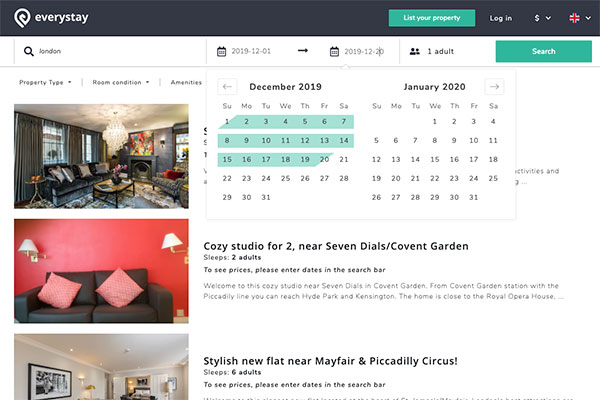
Task: Click the green Search button
Action: (543, 51)
